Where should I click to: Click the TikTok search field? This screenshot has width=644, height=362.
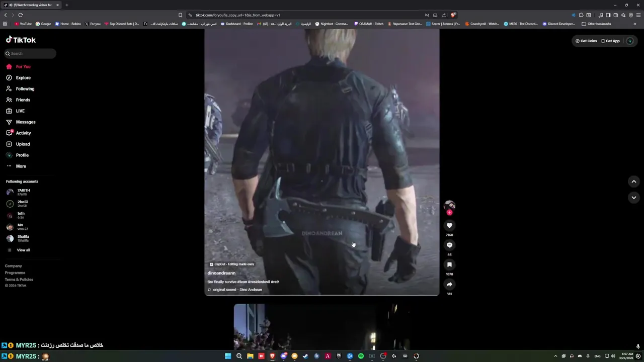coord(30,53)
